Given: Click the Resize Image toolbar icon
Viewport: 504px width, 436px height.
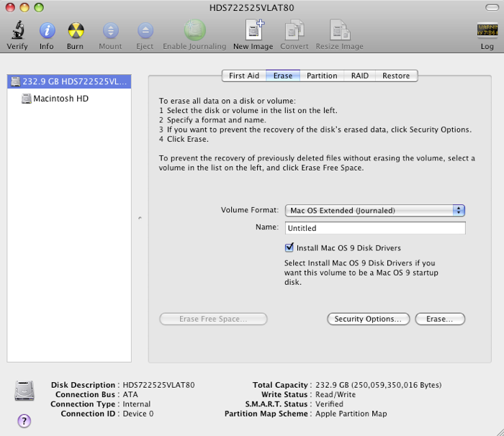Looking at the screenshot, I should pyautogui.click(x=340, y=30).
